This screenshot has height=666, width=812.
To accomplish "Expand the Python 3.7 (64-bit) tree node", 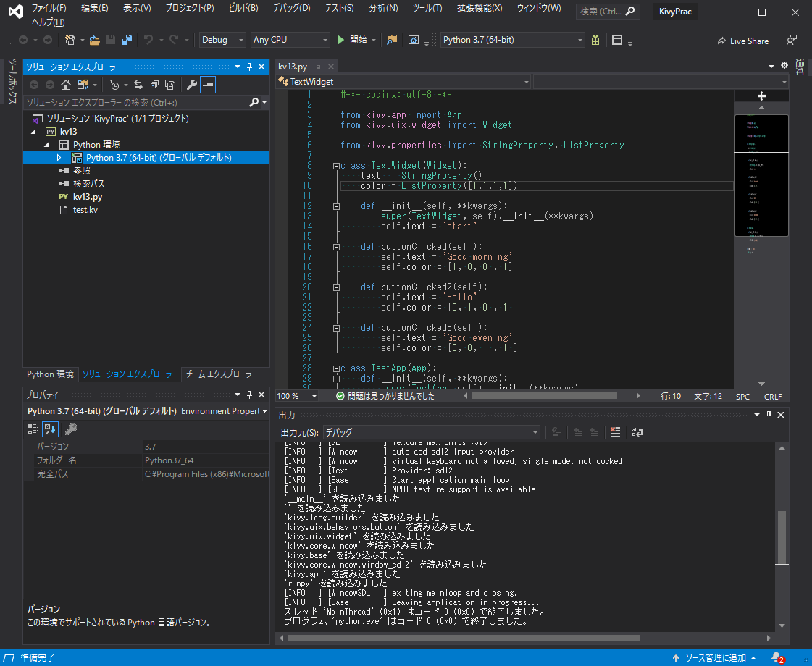I will pos(59,157).
